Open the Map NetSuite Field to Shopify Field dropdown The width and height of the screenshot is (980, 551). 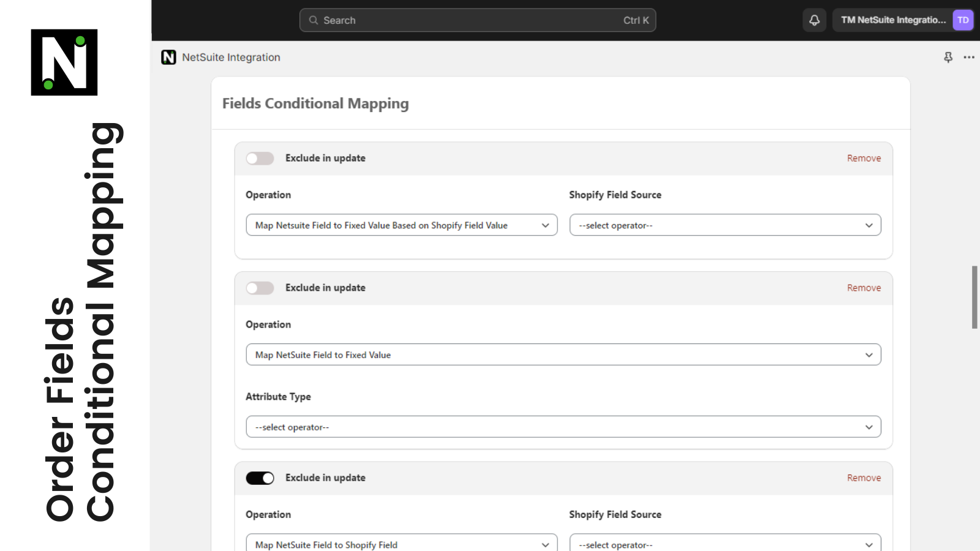coord(401,544)
